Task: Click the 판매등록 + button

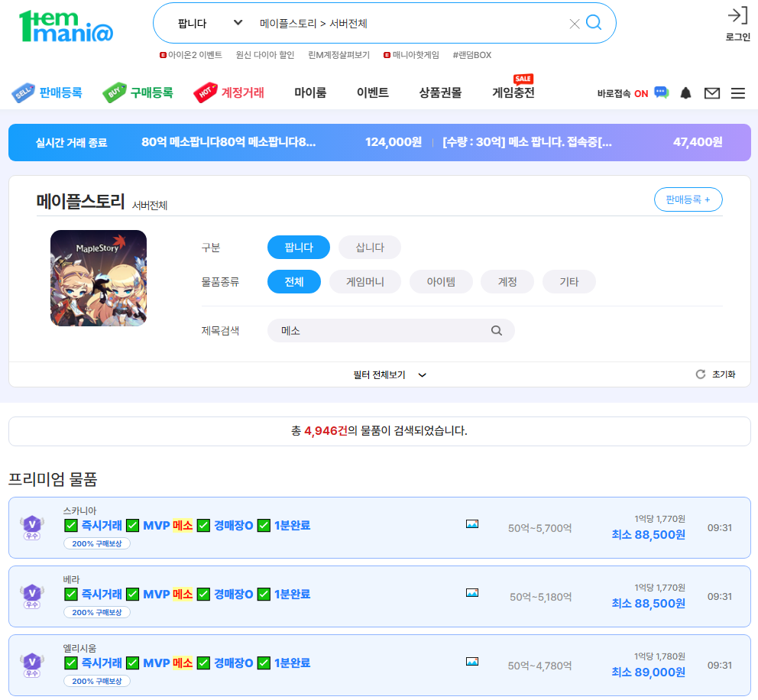Action: [688, 199]
